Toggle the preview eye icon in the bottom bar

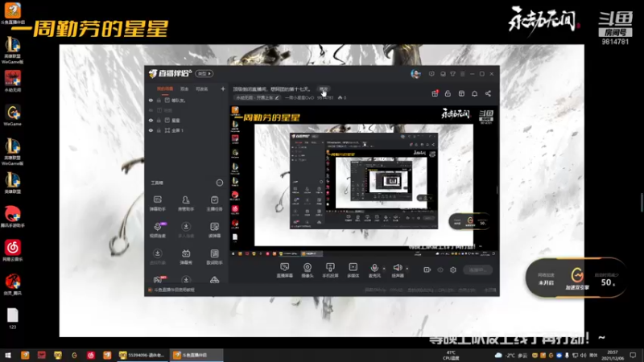coord(440,269)
